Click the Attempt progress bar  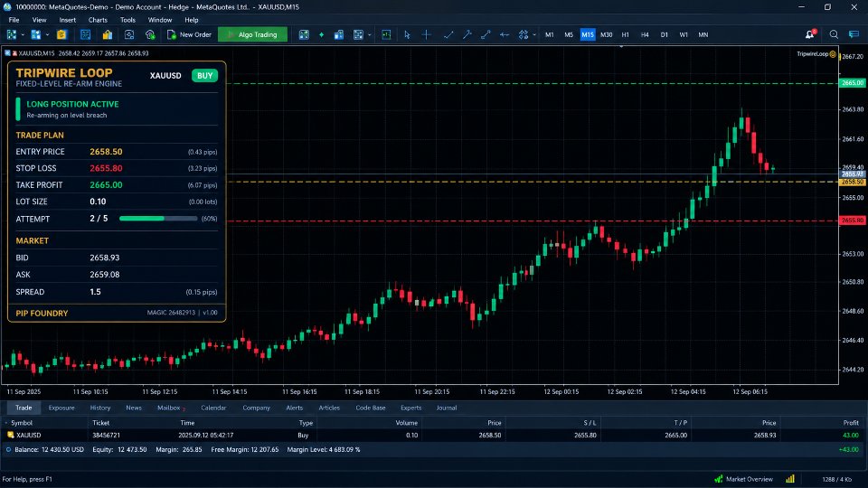[x=158, y=219]
